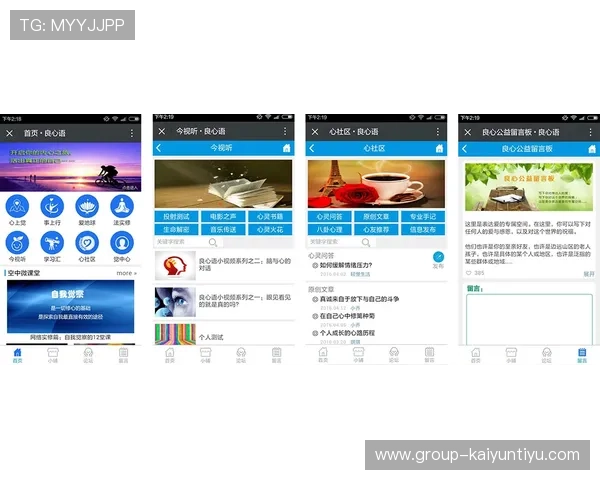This screenshot has height=480, width=600.
Task: Open the 今视听 smiley icon on home screen
Action: coord(17,243)
